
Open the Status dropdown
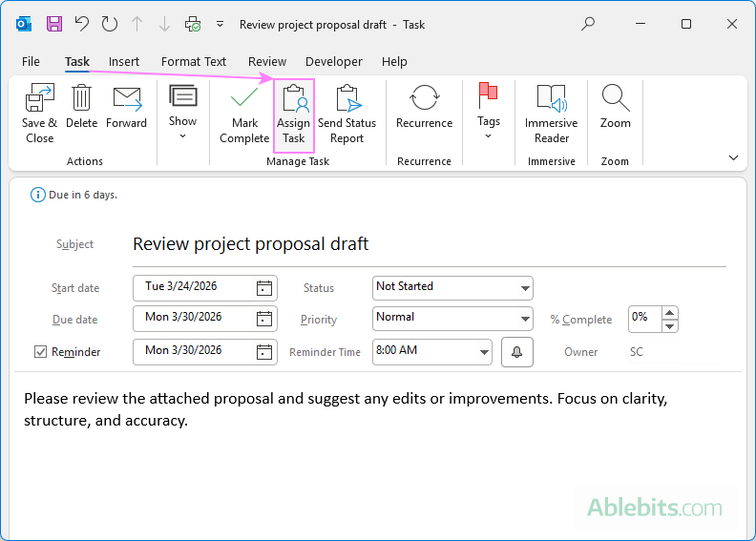point(525,288)
